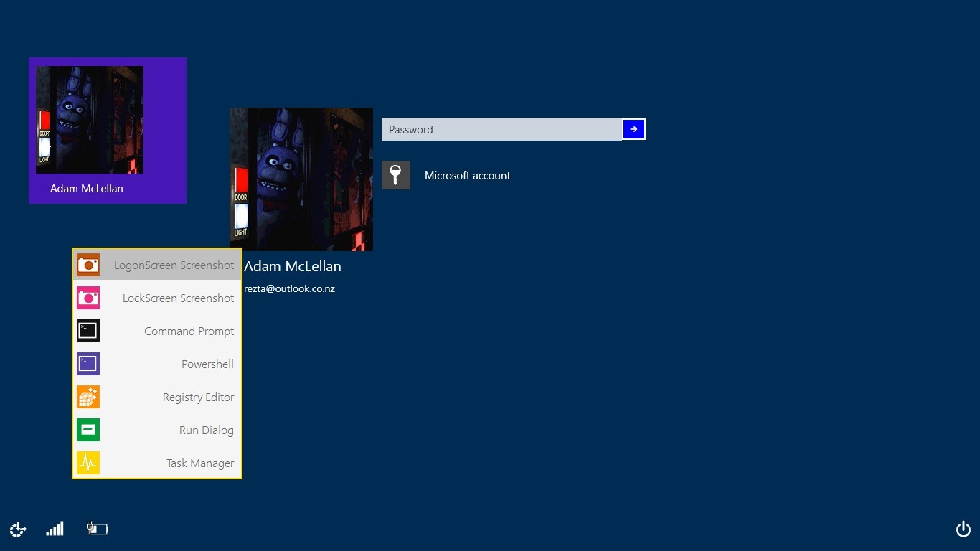
Task: Click the large Adam McLellan name heading
Action: 293,266
